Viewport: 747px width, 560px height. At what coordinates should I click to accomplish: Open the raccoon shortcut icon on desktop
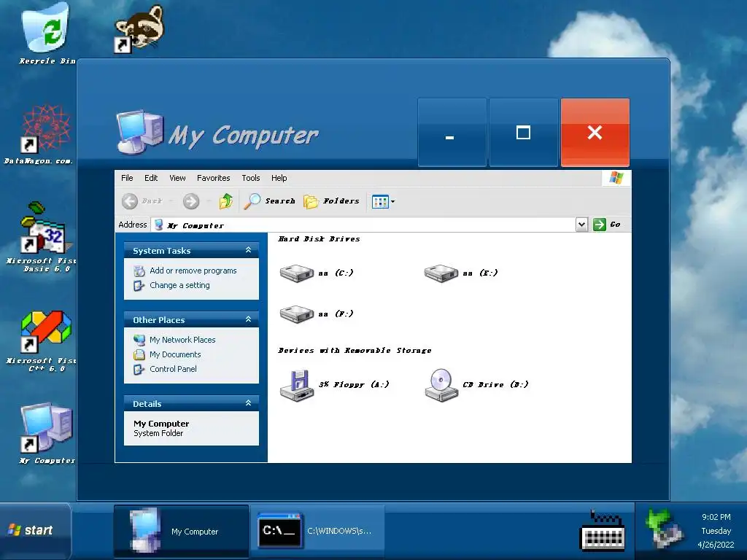[139, 28]
